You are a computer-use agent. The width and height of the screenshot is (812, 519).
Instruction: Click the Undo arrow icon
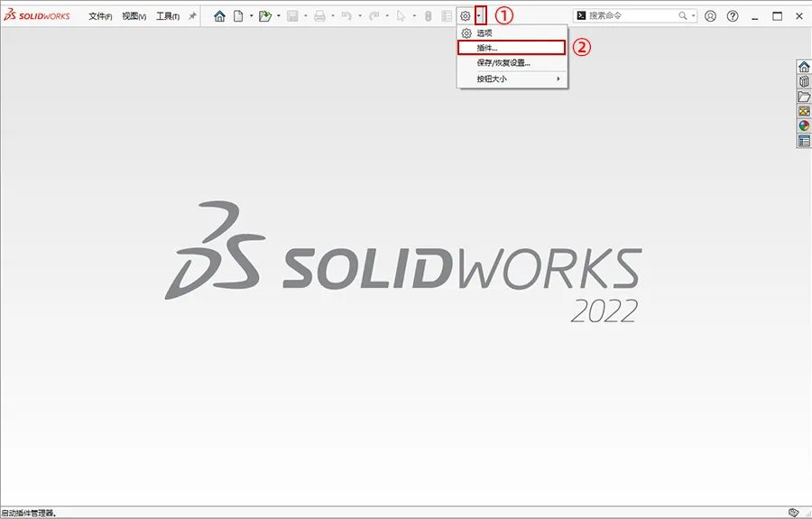346,16
